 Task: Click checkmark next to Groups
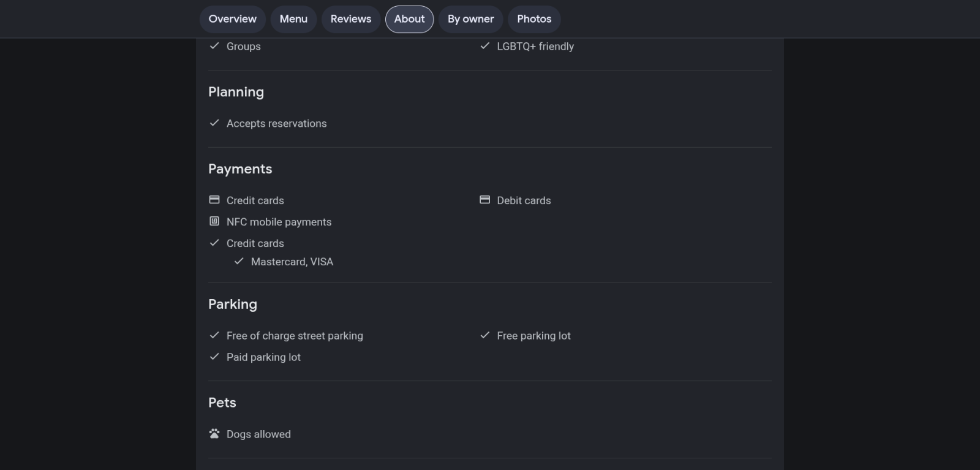coord(214,46)
